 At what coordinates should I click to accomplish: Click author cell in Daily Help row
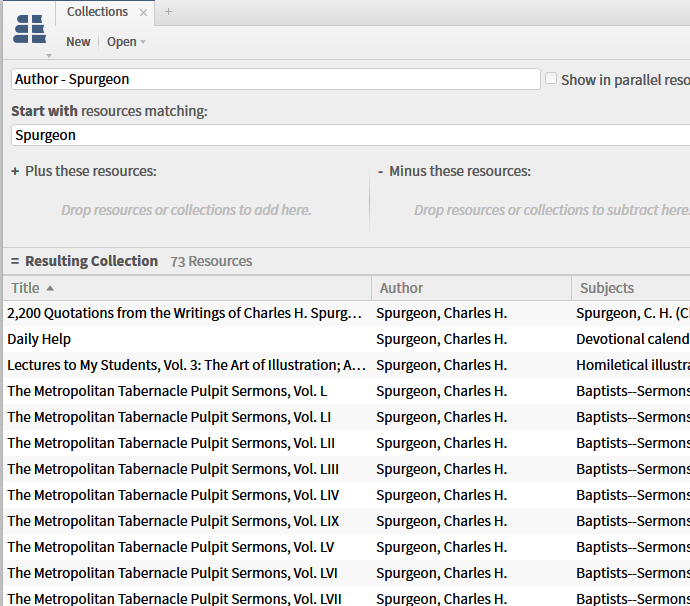coord(441,339)
